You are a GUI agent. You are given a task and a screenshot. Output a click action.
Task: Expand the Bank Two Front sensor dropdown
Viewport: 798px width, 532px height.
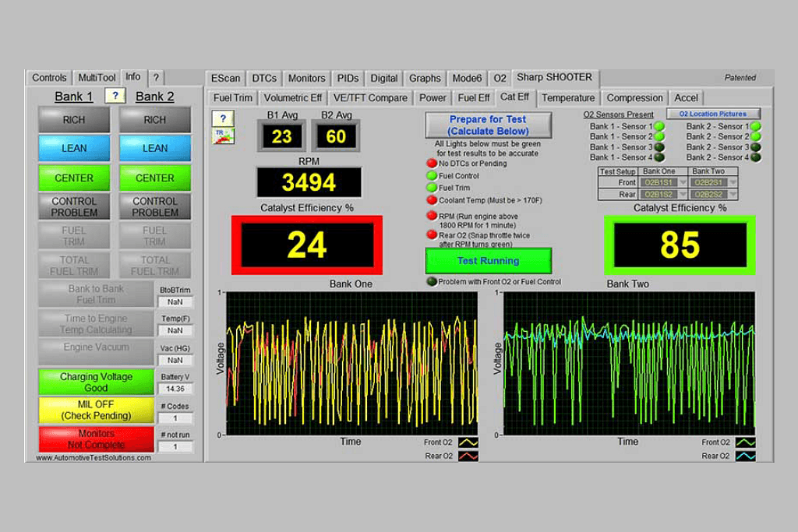(x=713, y=182)
